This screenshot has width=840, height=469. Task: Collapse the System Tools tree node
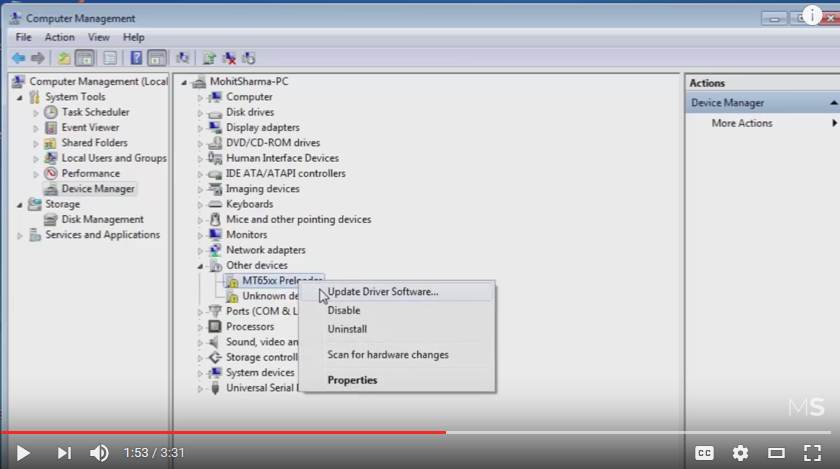point(20,98)
